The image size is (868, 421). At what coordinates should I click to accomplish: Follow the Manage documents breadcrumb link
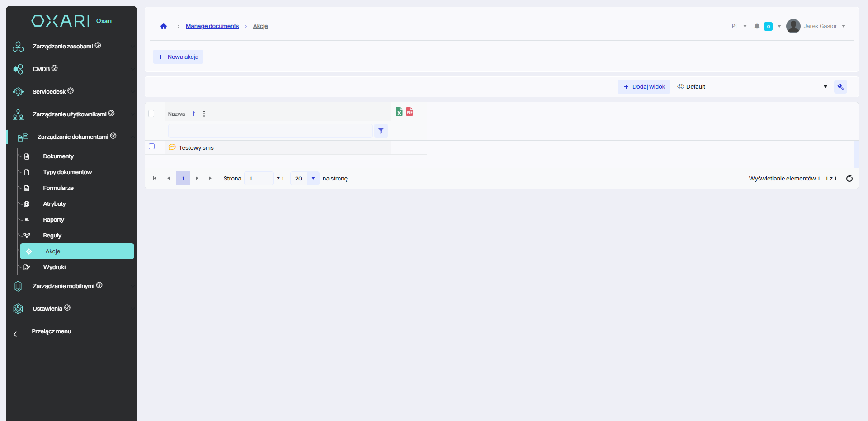(x=212, y=26)
